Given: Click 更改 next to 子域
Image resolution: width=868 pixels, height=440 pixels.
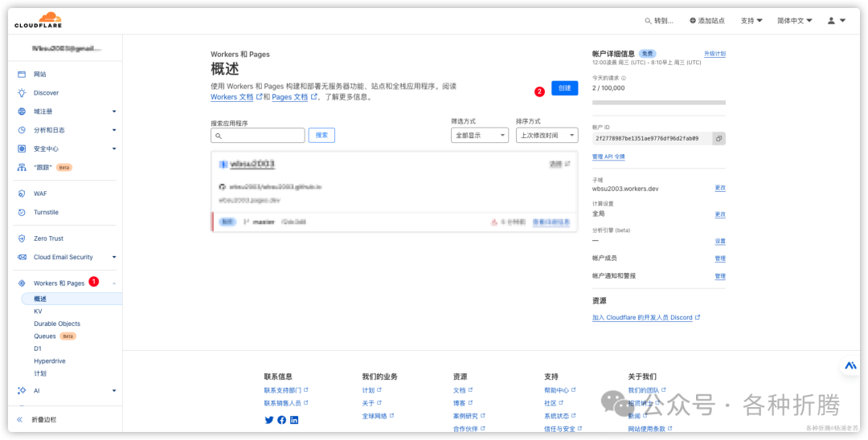Looking at the screenshot, I should [720, 188].
